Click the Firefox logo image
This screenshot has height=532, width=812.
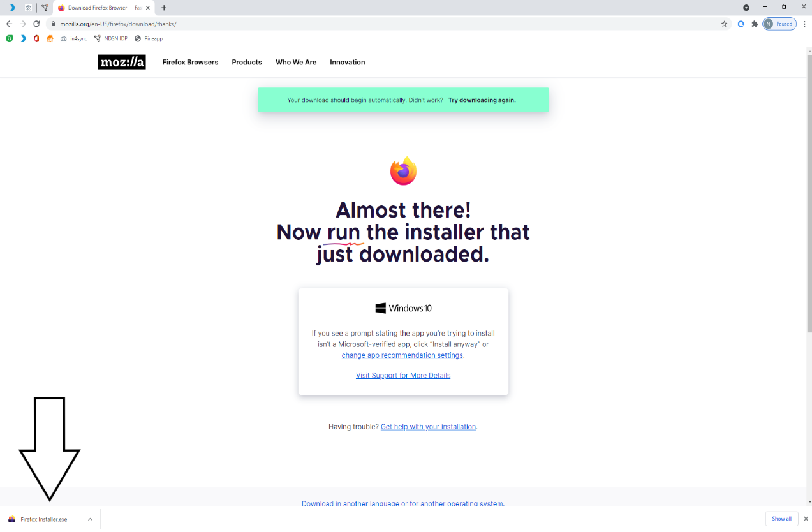(x=403, y=171)
